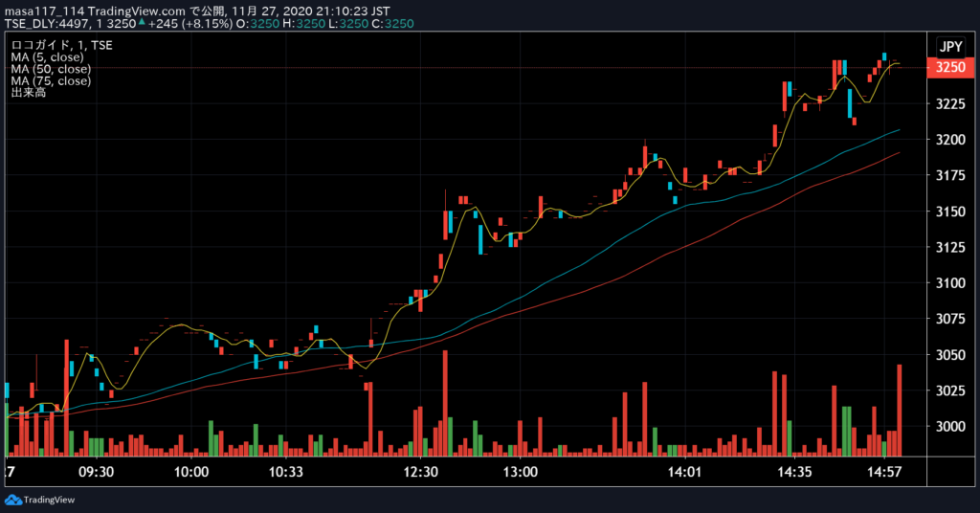Click the 09:30 time axis label
This screenshot has height=513, width=980.
[97, 472]
